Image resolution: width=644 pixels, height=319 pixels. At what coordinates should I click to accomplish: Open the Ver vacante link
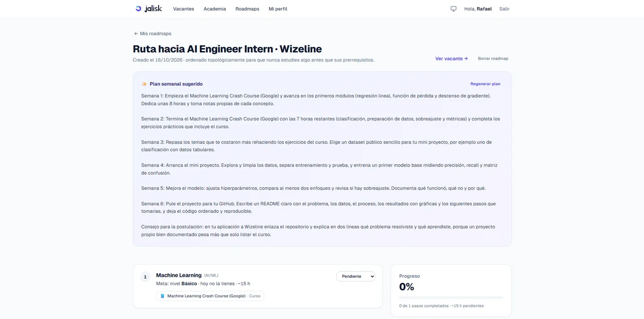pyautogui.click(x=451, y=58)
